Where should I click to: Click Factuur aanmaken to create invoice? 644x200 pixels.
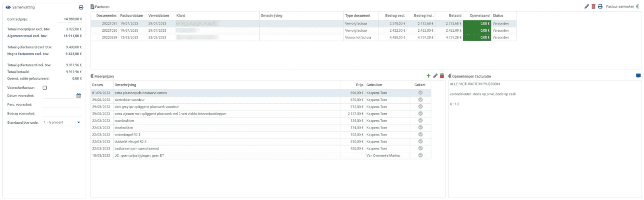(x=620, y=6)
